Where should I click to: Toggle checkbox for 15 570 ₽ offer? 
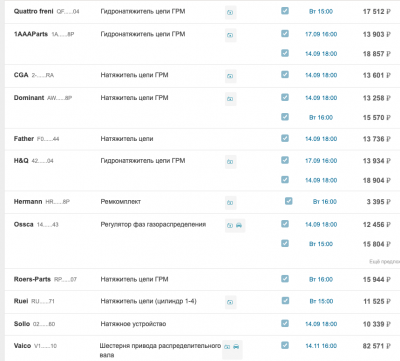pos(285,117)
